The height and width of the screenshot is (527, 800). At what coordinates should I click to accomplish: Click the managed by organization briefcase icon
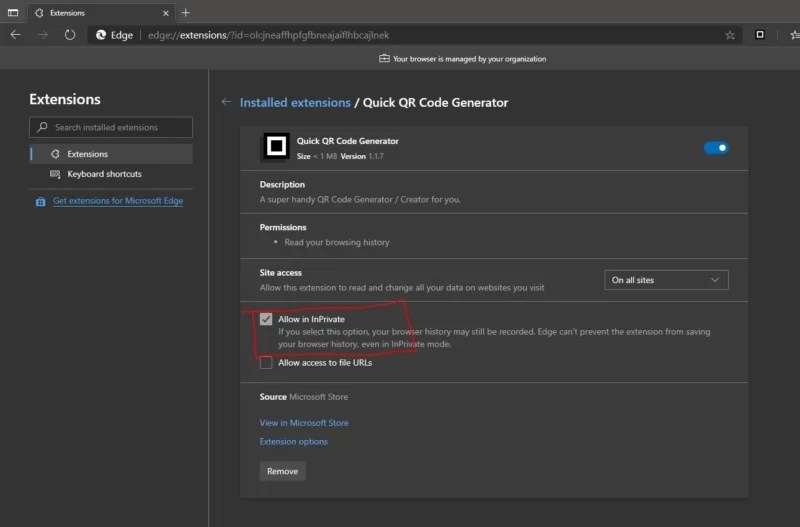tap(384, 59)
